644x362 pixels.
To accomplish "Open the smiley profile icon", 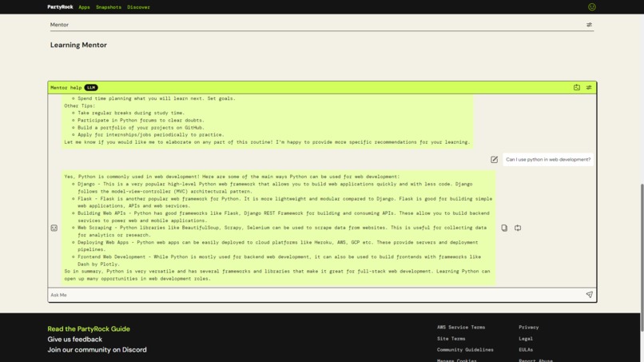I will 592,7.
